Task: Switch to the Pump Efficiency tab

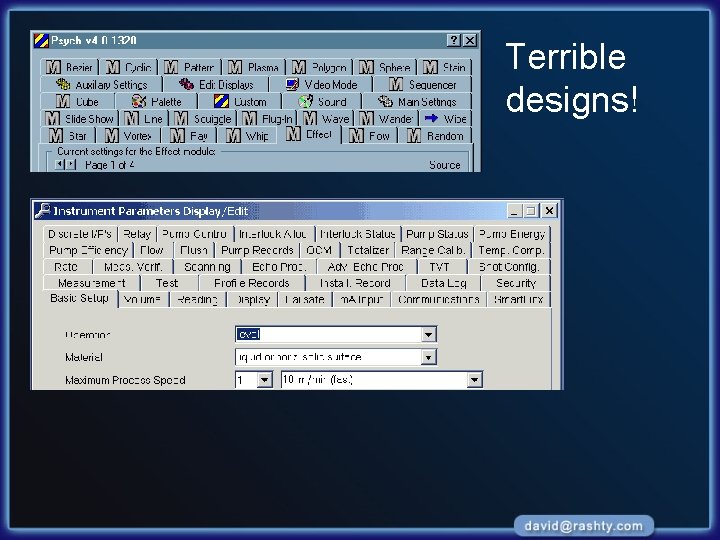Action: coord(88,250)
